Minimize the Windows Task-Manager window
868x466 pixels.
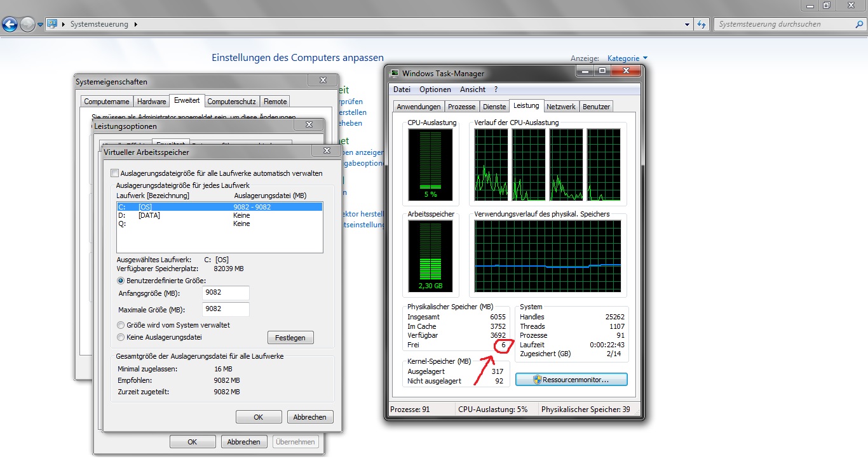[585, 71]
